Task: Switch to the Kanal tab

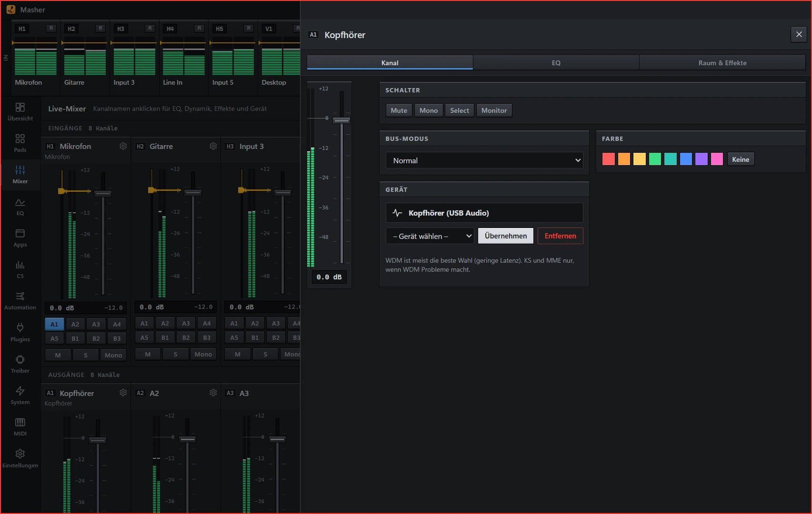Action: coord(390,63)
